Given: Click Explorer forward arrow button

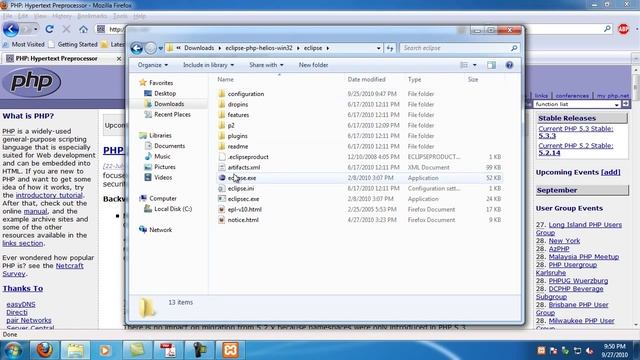Looking at the screenshot, I should tap(151, 48).
